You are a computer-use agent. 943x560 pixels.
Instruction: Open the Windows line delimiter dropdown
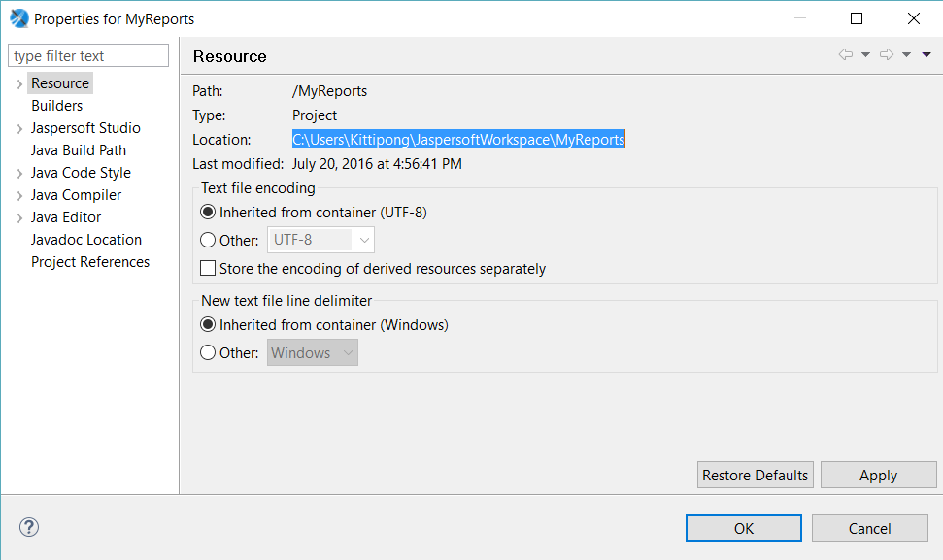pyautogui.click(x=348, y=352)
